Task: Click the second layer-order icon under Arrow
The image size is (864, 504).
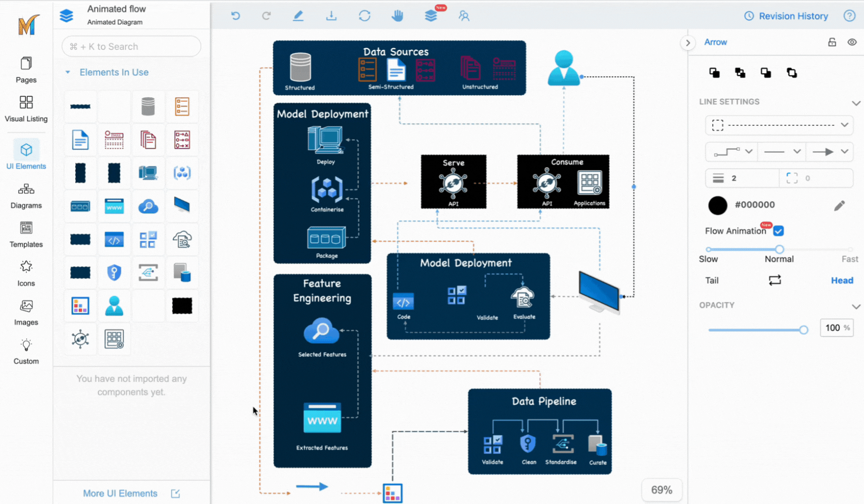Action: [x=740, y=72]
